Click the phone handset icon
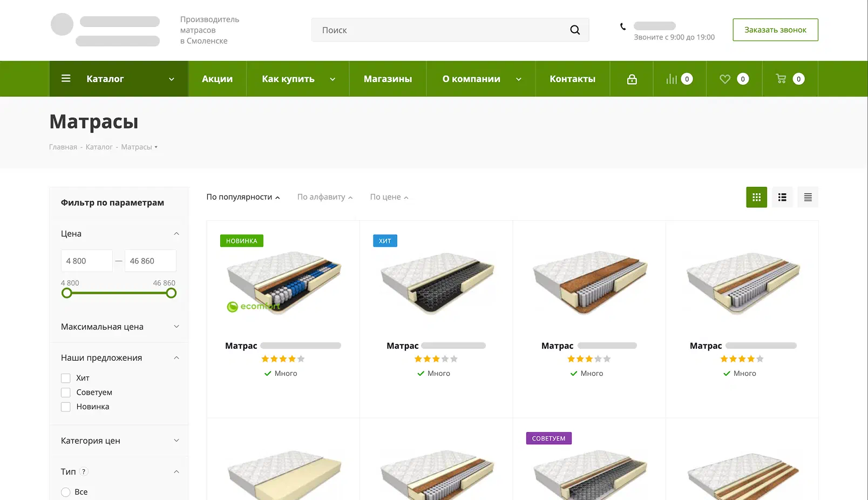This screenshot has width=868, height=500. coord(623,26)
